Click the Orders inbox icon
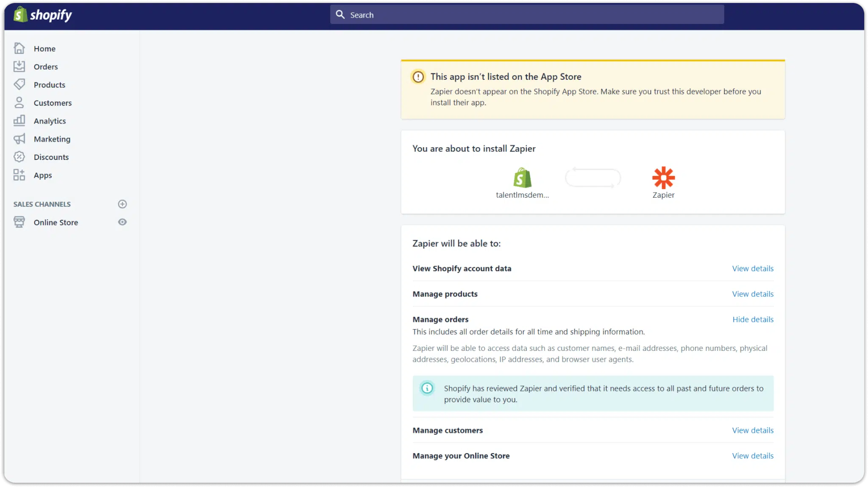This screenshot has width=868, height=487. (x=19, y=66)
